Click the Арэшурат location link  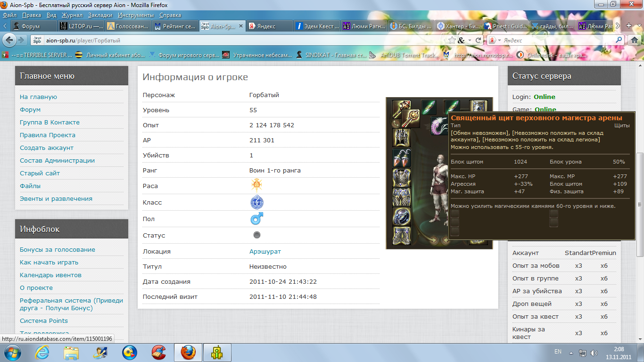point(265,251)
